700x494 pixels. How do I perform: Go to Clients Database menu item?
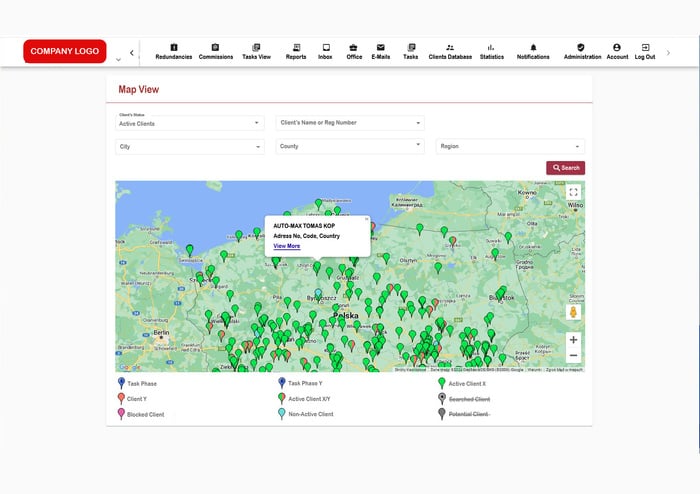click(450, 52)
